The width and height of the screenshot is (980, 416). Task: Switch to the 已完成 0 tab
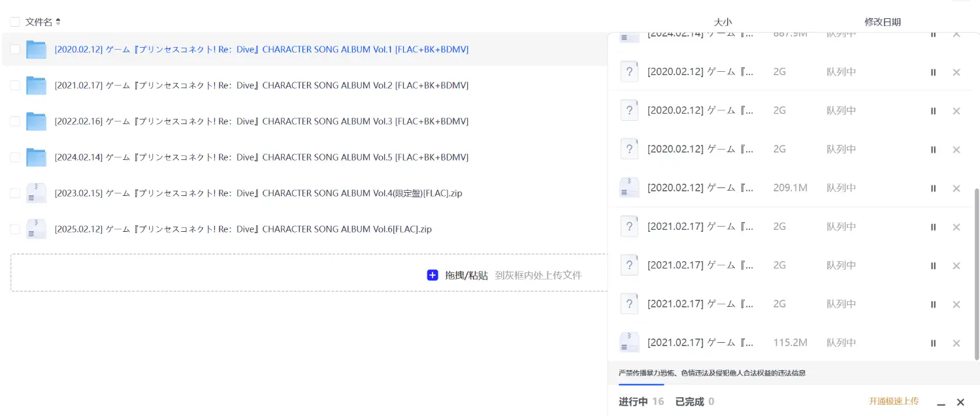(694, 402)
